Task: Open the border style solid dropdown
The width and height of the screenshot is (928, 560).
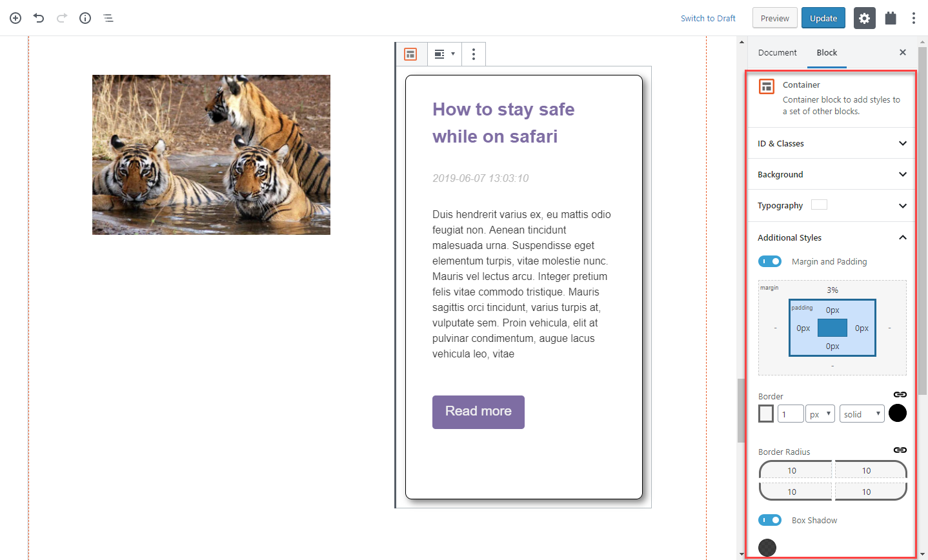Action: 862,414
